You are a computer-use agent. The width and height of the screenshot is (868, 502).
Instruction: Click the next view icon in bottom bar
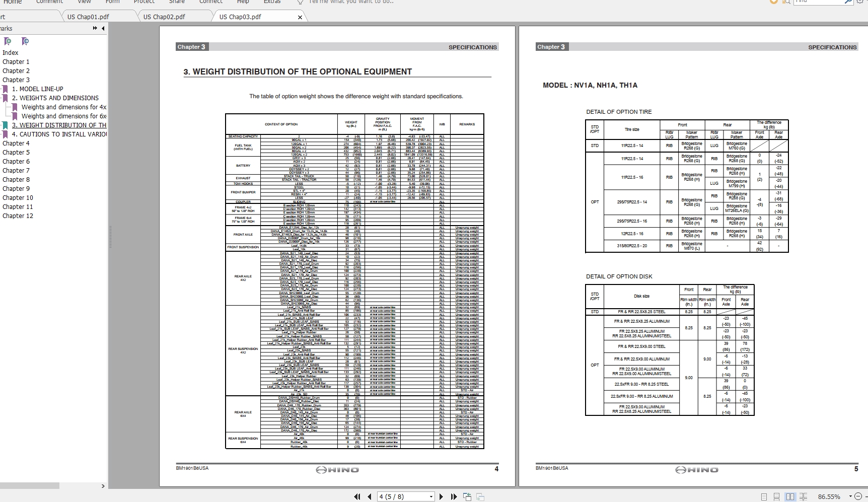click(x=480, y=496)
